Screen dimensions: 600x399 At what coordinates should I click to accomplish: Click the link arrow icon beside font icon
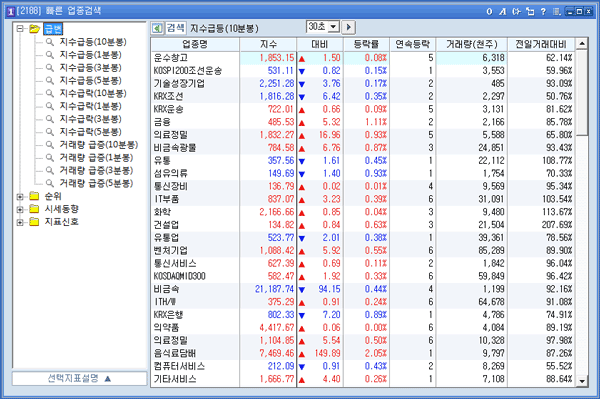tap(517, 11)
